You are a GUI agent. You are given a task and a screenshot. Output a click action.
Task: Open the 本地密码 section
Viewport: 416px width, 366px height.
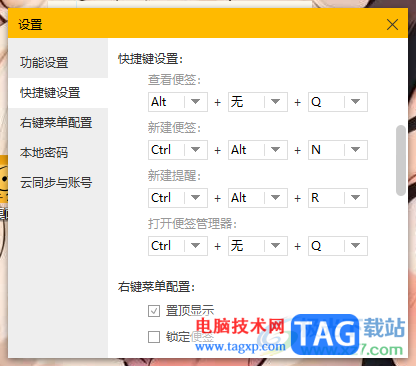click(x=58, y=153)
